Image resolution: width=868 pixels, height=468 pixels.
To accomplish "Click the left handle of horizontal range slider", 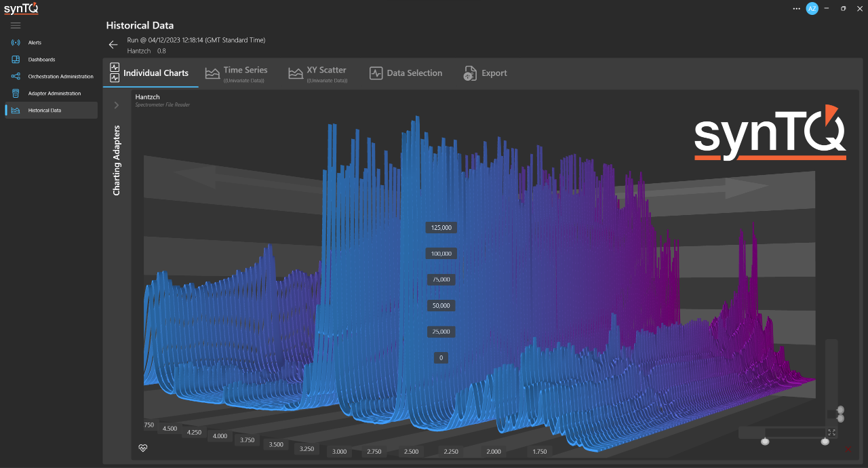I will (765, 442).
